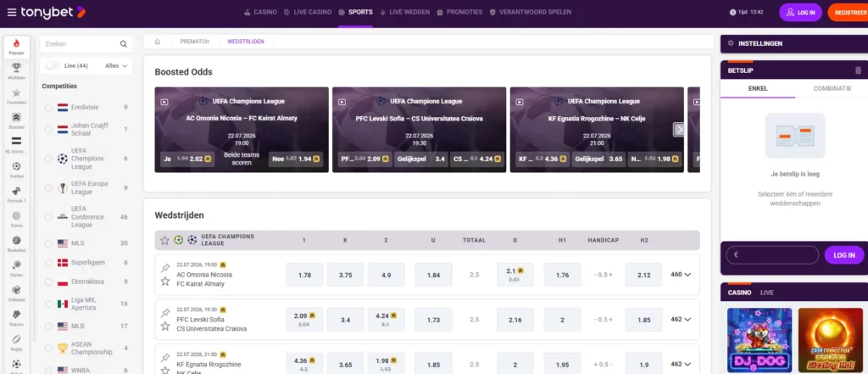Select UEFA Europa League competition radio

(x=48, y=187)
